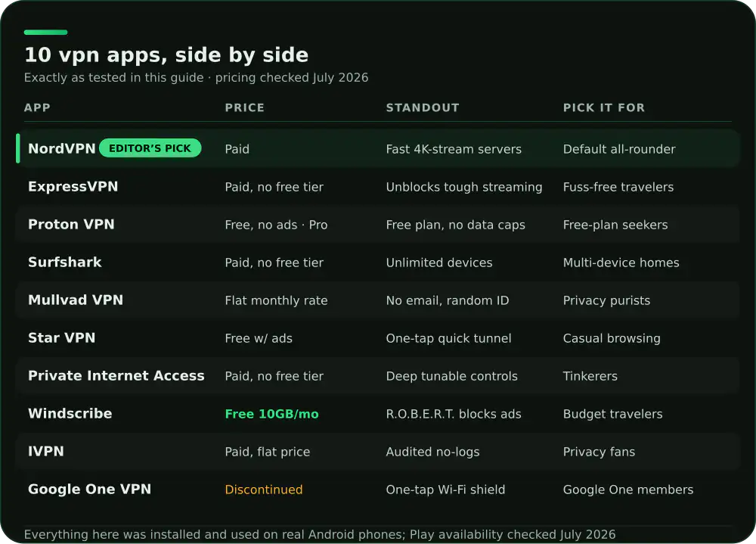Click 'Free plan, no data caps'
The width and height of the screenshot is (756, 544).
456,225
